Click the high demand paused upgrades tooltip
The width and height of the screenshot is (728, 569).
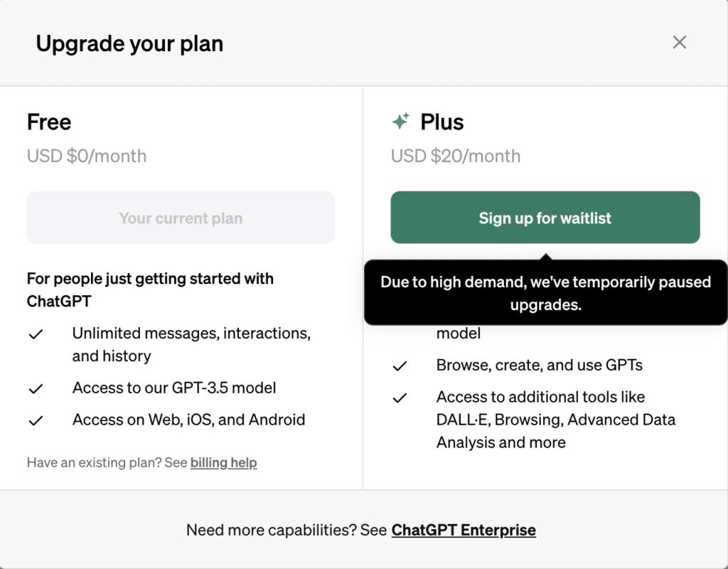click(545, 292)
